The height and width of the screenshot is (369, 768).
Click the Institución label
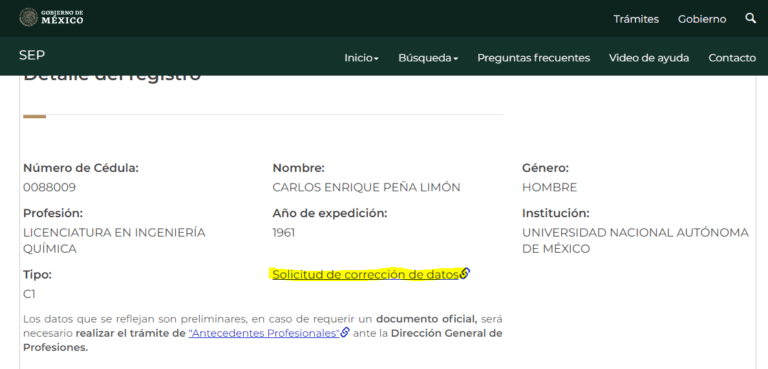[x=555, y=213]
